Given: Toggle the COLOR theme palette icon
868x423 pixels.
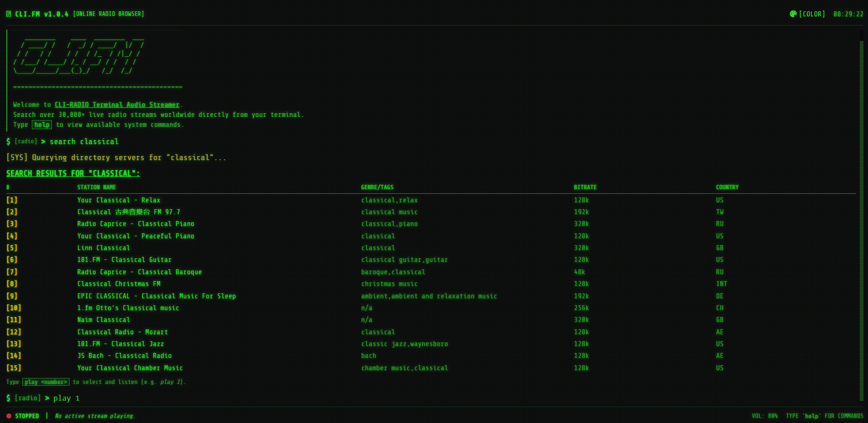Looking at the screenshot, I should (793, 14).
